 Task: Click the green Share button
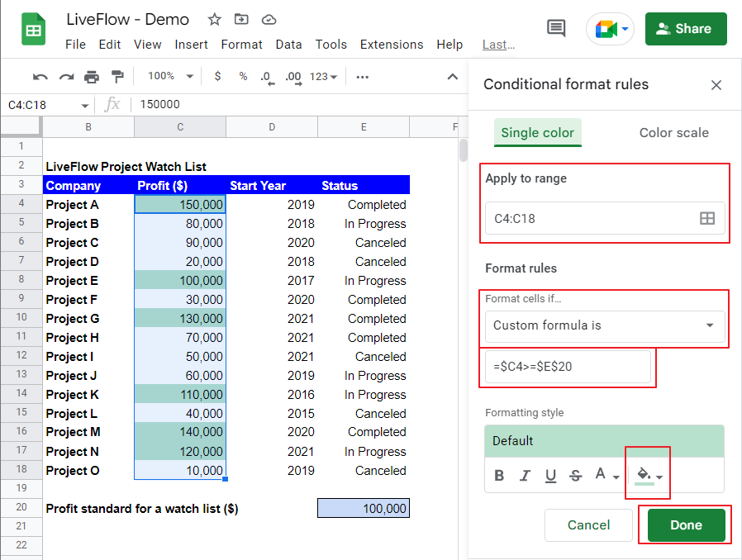coord(686,29)
